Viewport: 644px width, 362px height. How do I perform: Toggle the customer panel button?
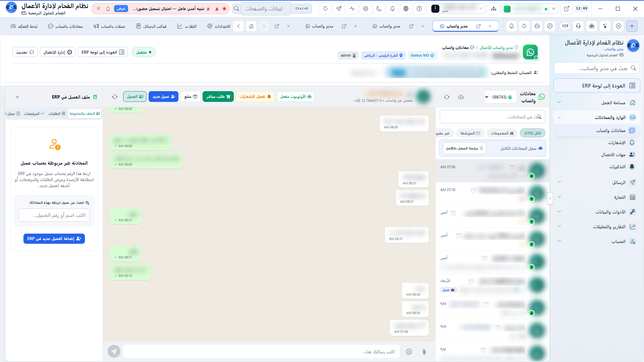(135, 97)
